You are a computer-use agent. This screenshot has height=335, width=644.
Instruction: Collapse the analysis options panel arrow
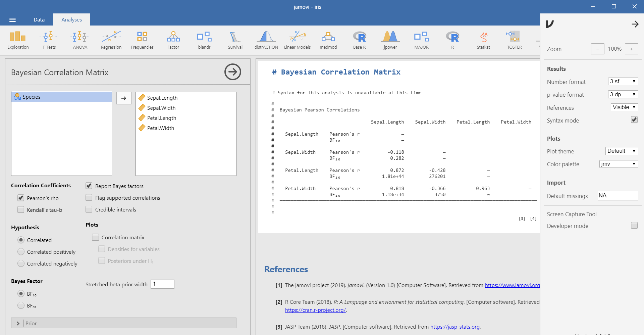tap(233, 72)
